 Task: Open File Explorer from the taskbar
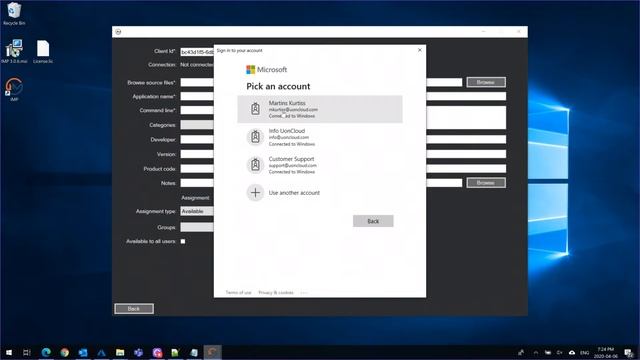pos(120,352)
